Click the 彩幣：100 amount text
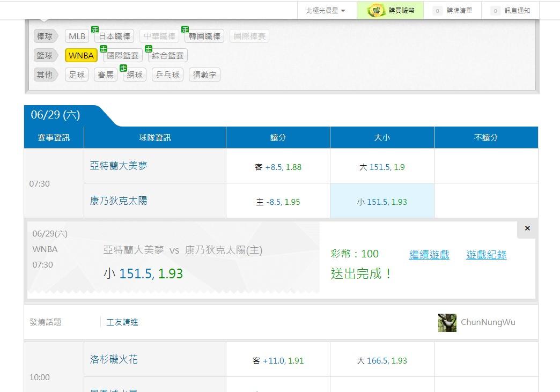The height and width of the screenshot is (392, 560). [x=355, y=254]
